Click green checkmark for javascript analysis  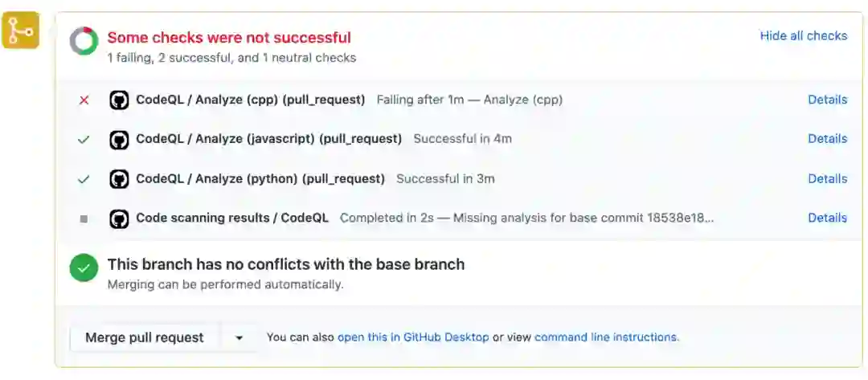tap(84, 139)
